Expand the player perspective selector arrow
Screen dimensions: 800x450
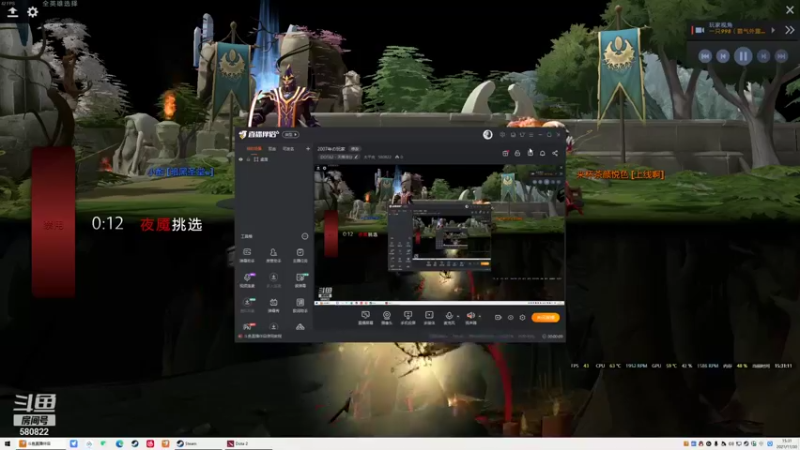(x=773, y=31)
